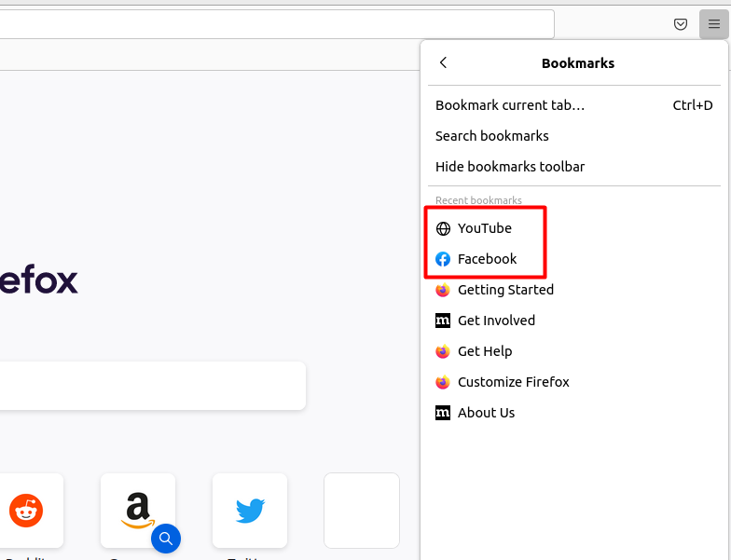Click the Getting Started Firefox icon
The image size is (731, 560).
point(443,290)
